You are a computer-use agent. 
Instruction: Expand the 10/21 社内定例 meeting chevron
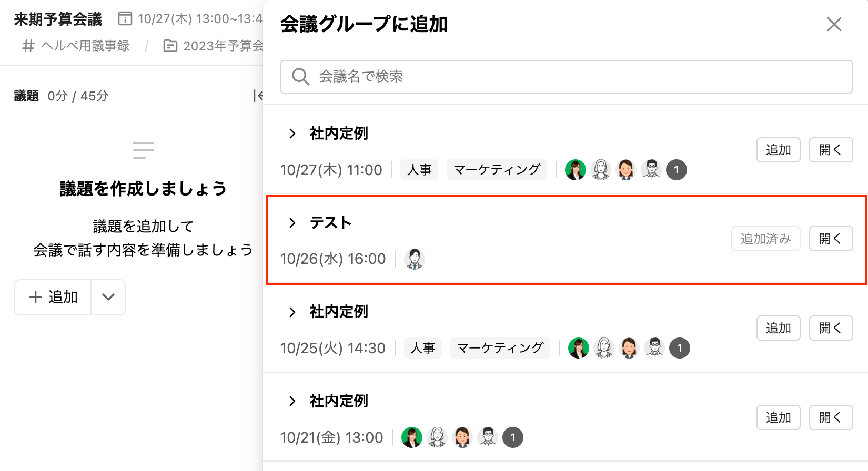(x=292, y=402)
